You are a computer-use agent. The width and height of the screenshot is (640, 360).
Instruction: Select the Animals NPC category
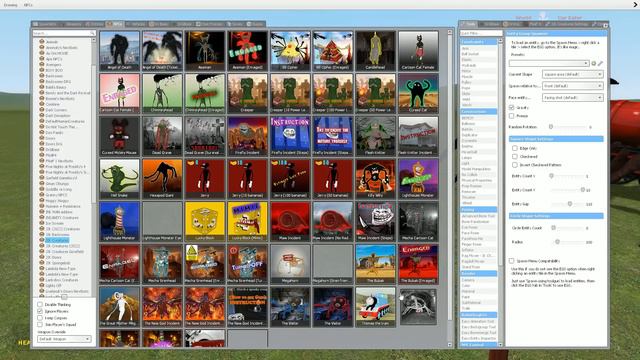coord(52,42)
